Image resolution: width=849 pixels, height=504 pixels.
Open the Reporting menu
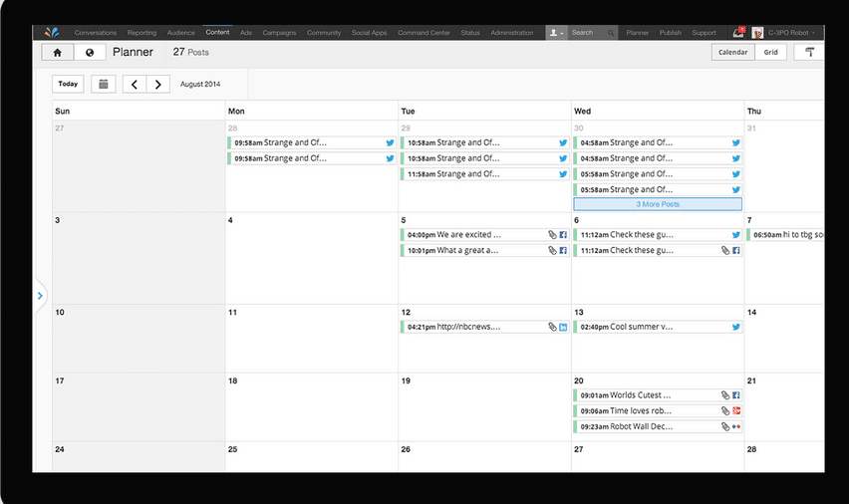pyautogui.click(x=141, y=33)
